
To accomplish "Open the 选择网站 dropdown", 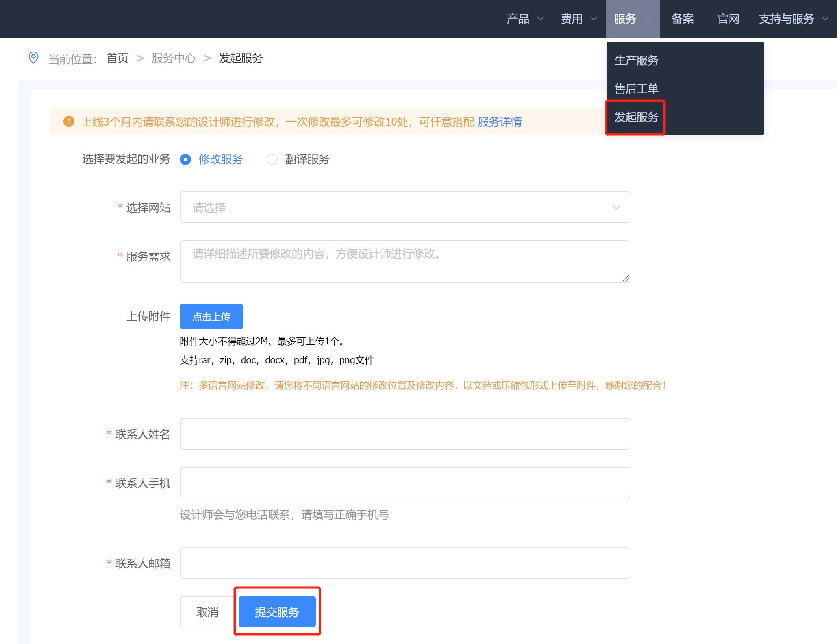I will point(405,207).
